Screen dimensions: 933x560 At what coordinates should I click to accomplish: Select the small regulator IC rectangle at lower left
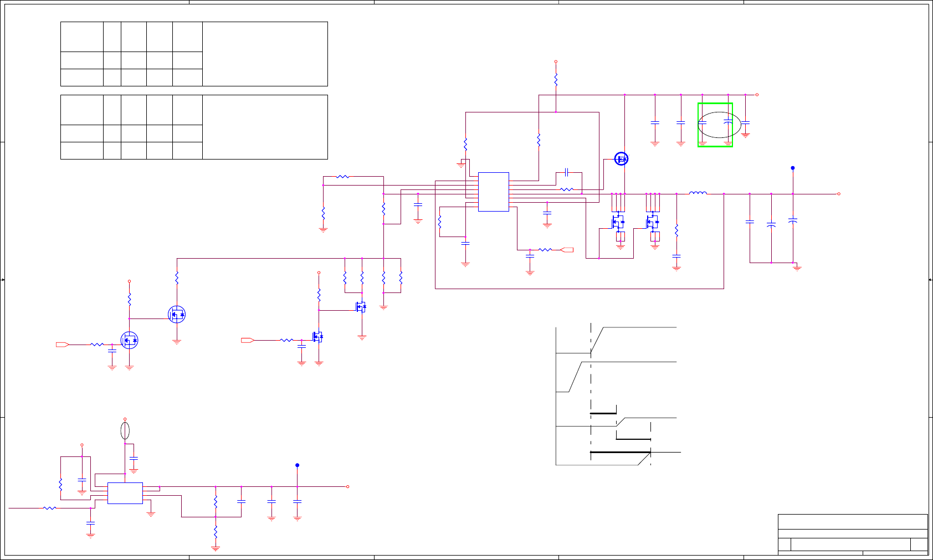pyautogui.click(x=125, y=493)
